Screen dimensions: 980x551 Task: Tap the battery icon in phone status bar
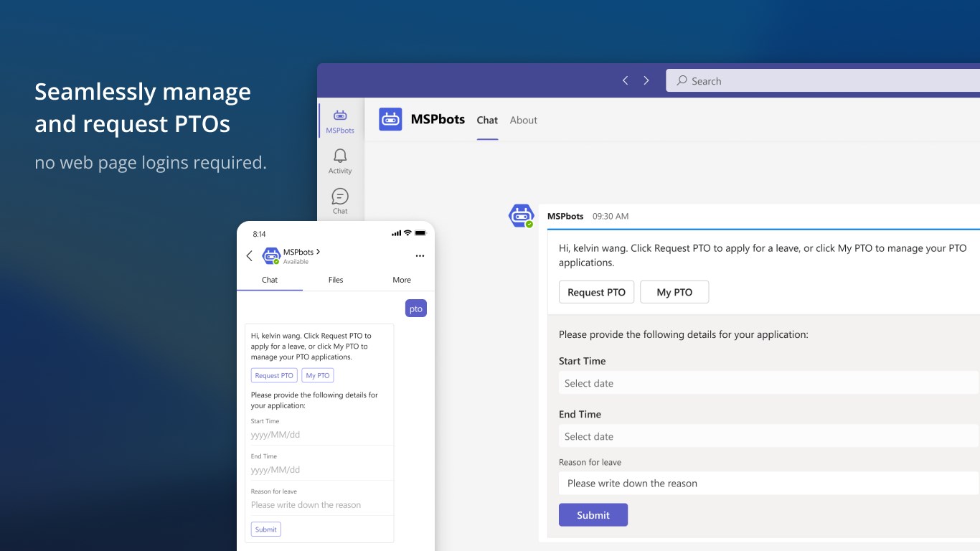tap(420, 233)
